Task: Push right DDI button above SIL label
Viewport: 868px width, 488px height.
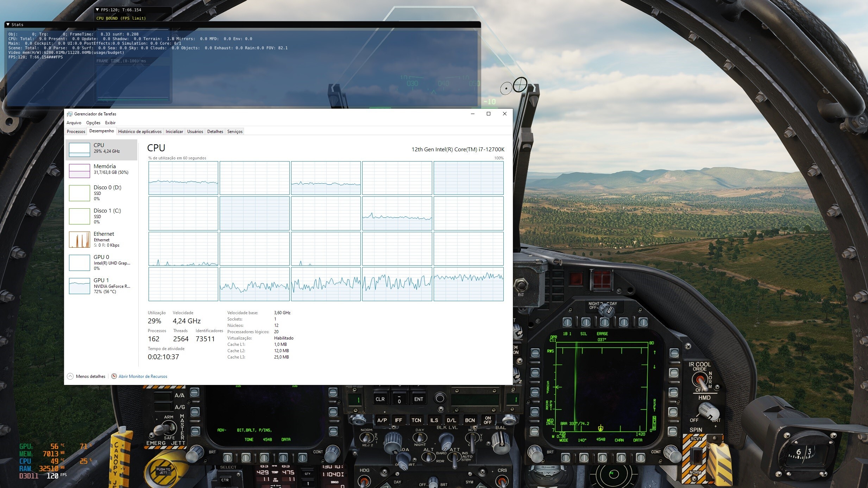Action: click(x=586, y=322)
